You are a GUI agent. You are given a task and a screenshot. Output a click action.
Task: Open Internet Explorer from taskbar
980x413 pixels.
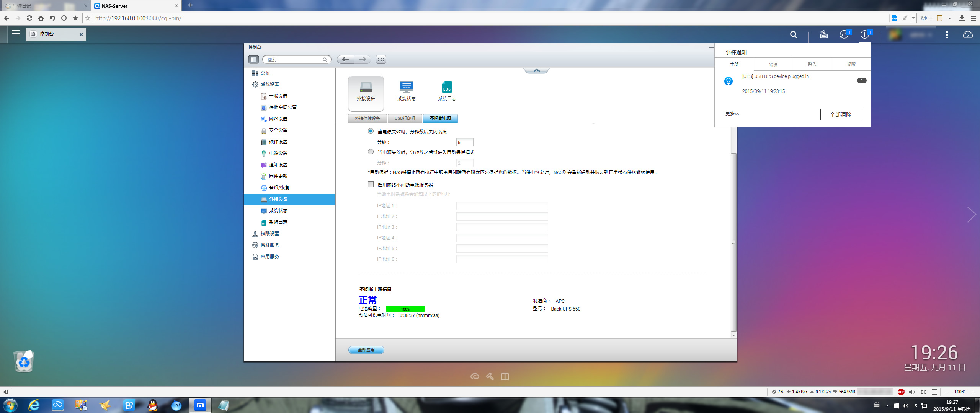click(34, 405)
